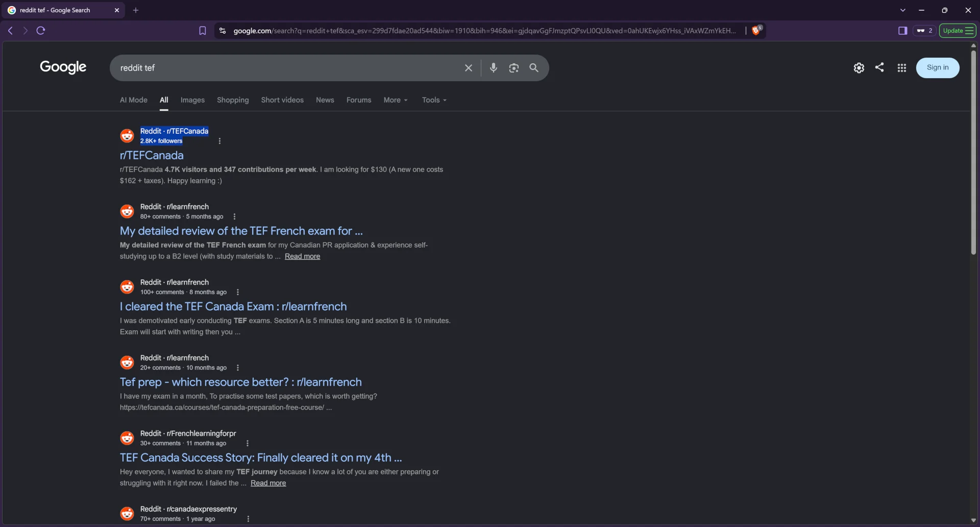Open the Google apps grid
The width and height of the screenshot is (980, 527).
(x=902, y=67)
